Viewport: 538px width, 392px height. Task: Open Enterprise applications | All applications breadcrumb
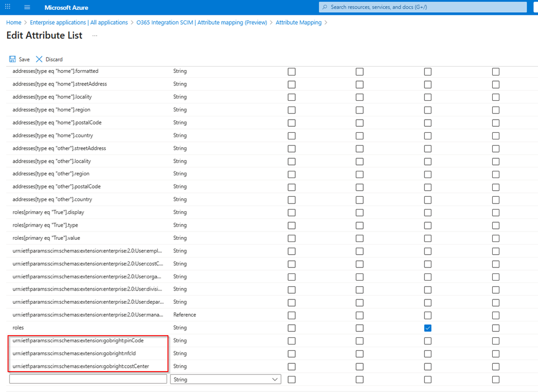tap(78, 23)
